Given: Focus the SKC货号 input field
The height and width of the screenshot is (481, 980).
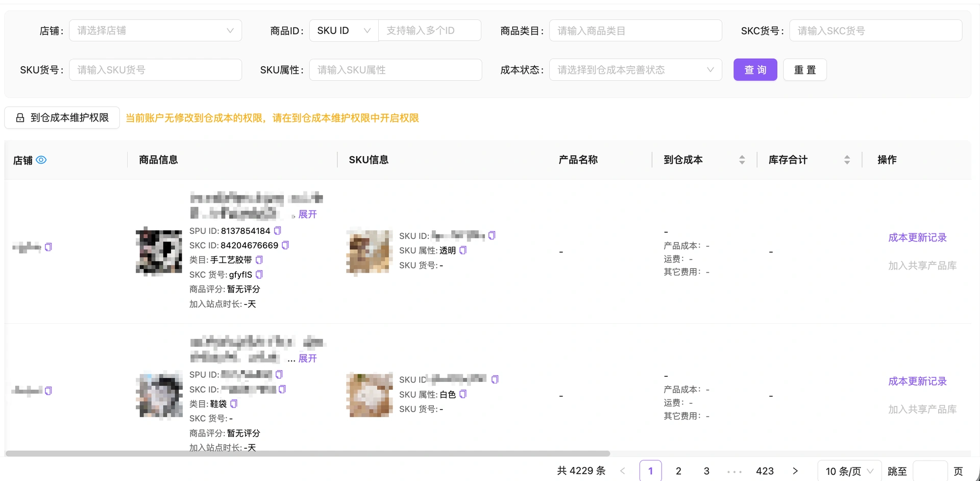Looking at the screenshot, I should pos(876,31).
